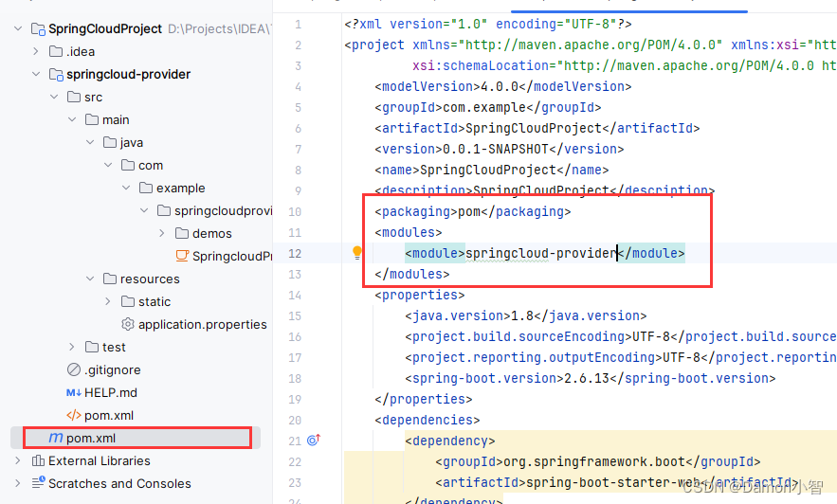Image resolution: width=837 pixels, height=504 pixels.
Task: Click springcloud-provider text in module tag
Action: pos(541,253)
